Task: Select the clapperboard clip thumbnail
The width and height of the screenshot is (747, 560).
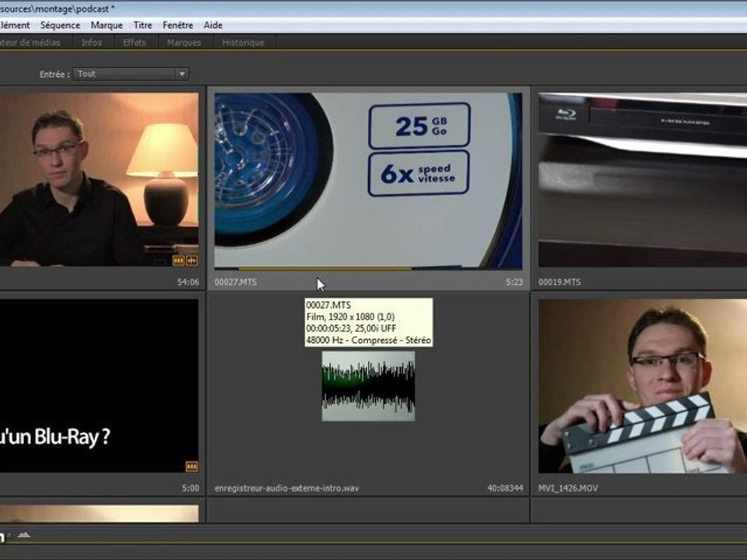Action: (642, 387)
